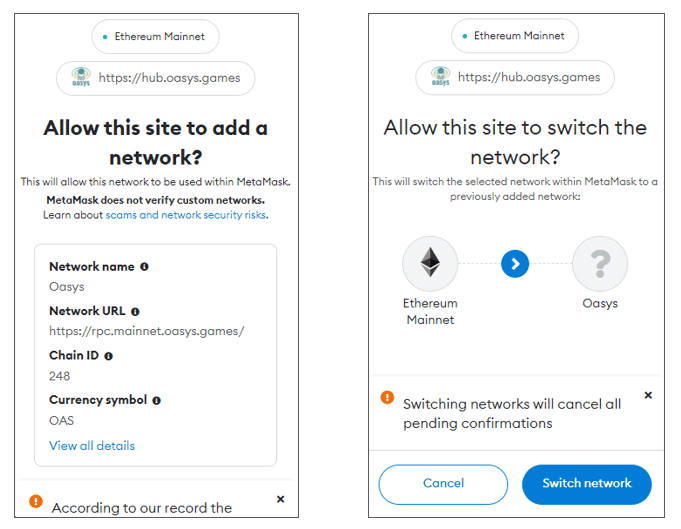Expand View all details
The width and height of the screenshot is (681, 529).
coord(92,446)
